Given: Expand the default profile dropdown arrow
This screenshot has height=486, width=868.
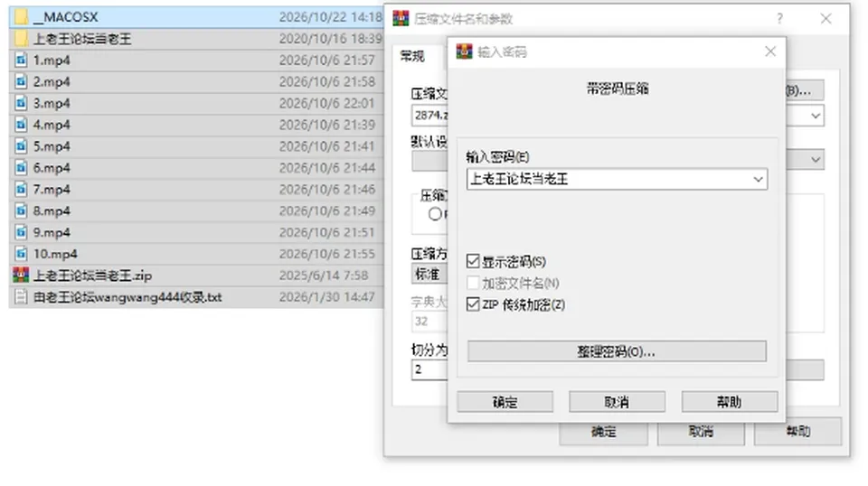Looking at the screenshot, I should [x=816, y=159].
